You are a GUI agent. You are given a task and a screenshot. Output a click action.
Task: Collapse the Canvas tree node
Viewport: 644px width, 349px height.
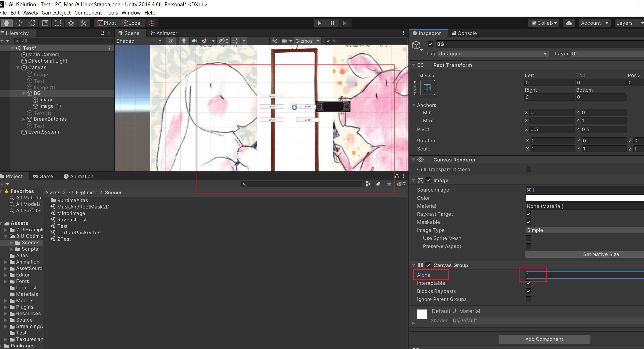18,68
